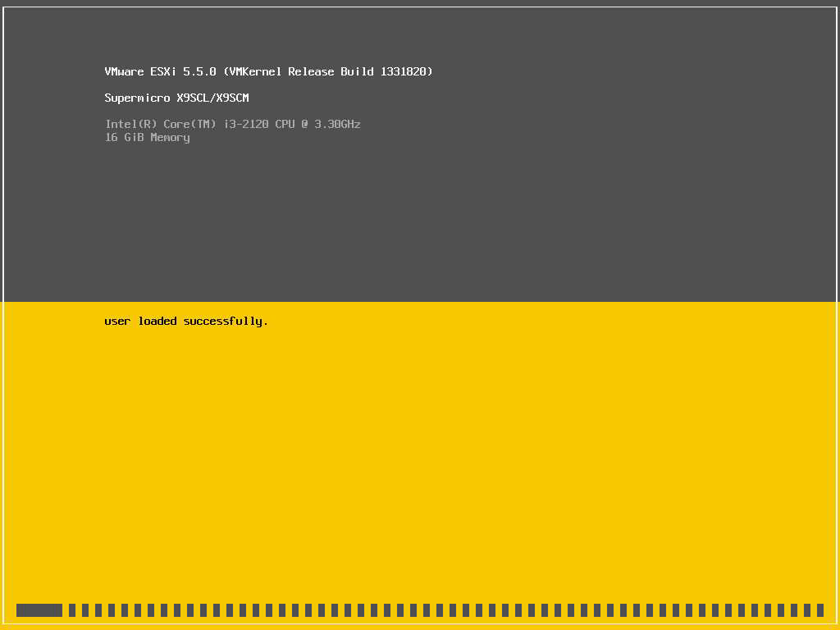
Task: Click the 'user loaded successfully.' status message
Action: click(x=186, y=322)
